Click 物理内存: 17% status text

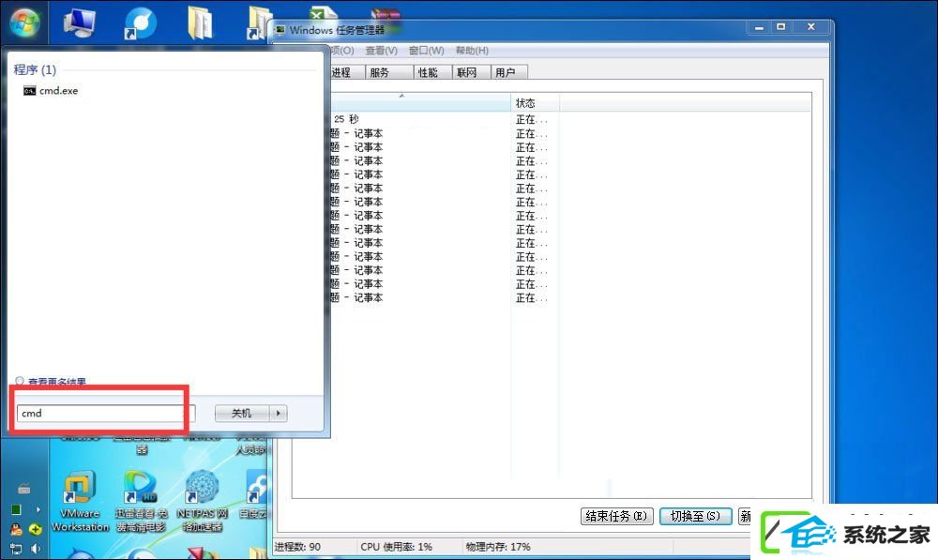click(498, 547)
